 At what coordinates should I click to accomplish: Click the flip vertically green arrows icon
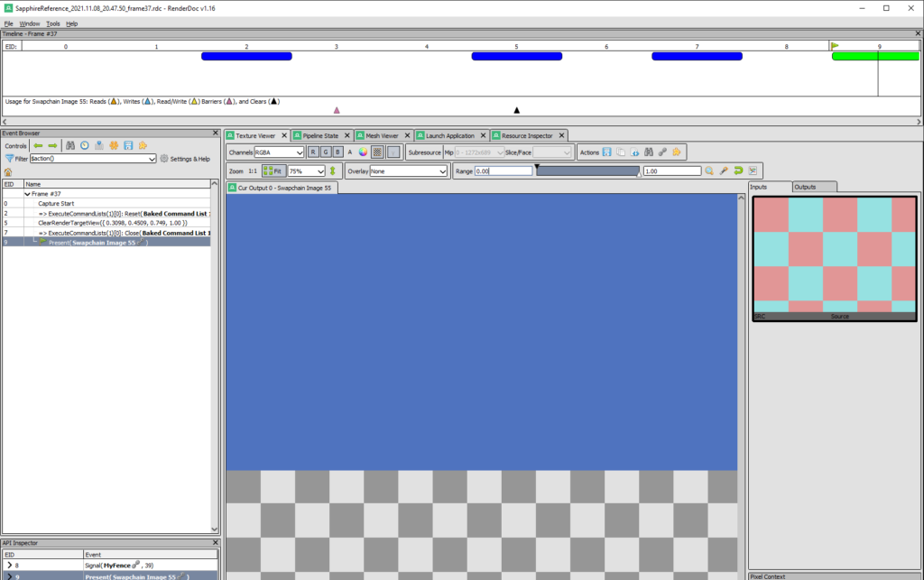332,170
